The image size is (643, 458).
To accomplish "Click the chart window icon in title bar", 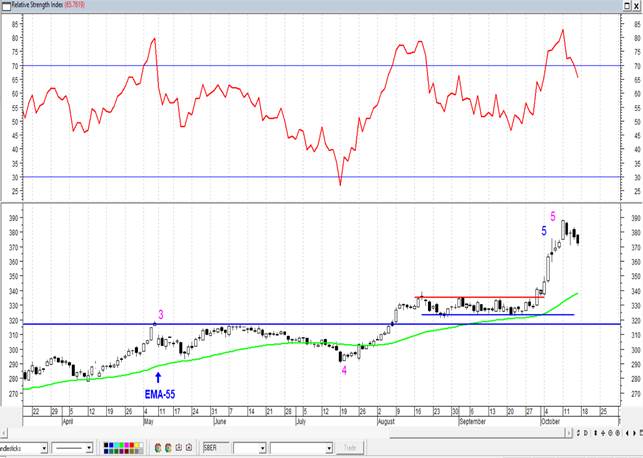I will click(x=6, y=6).
